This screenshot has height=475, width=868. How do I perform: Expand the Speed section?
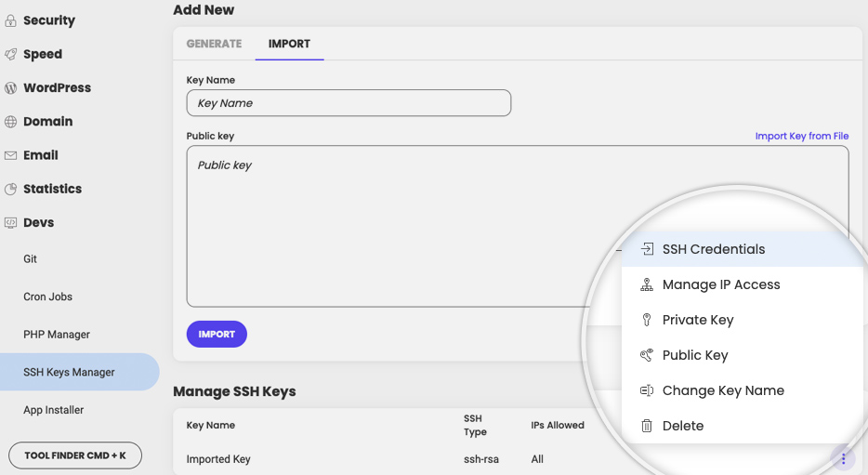43,54
